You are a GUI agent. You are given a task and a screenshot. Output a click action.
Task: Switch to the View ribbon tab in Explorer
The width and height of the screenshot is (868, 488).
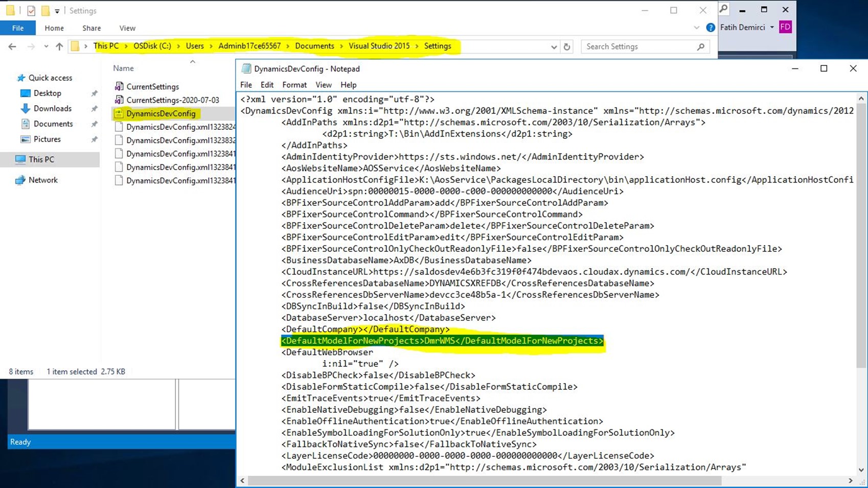tap(127, 28)
